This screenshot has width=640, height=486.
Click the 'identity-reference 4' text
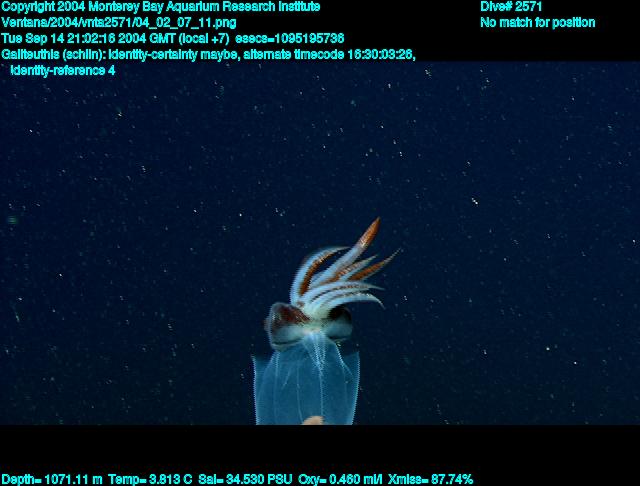[63, 71]
